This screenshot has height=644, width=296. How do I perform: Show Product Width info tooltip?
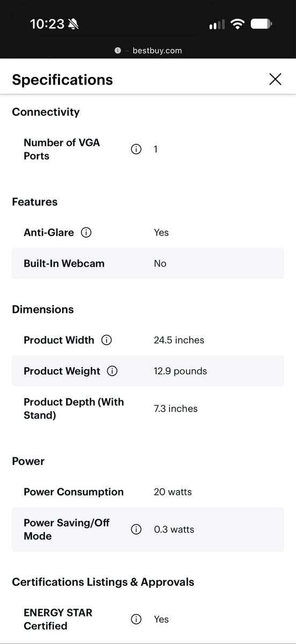[107, 340]
